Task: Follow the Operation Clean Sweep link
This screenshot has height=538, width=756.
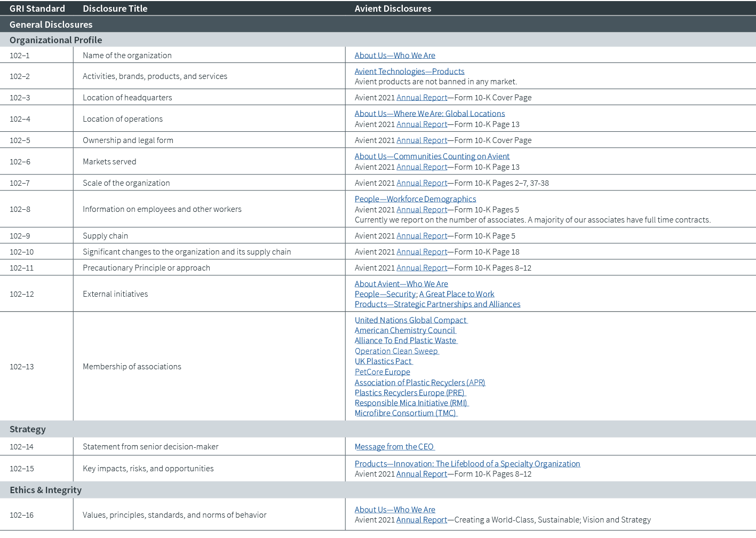Action: pyautogui.click(x=396, y=351)
